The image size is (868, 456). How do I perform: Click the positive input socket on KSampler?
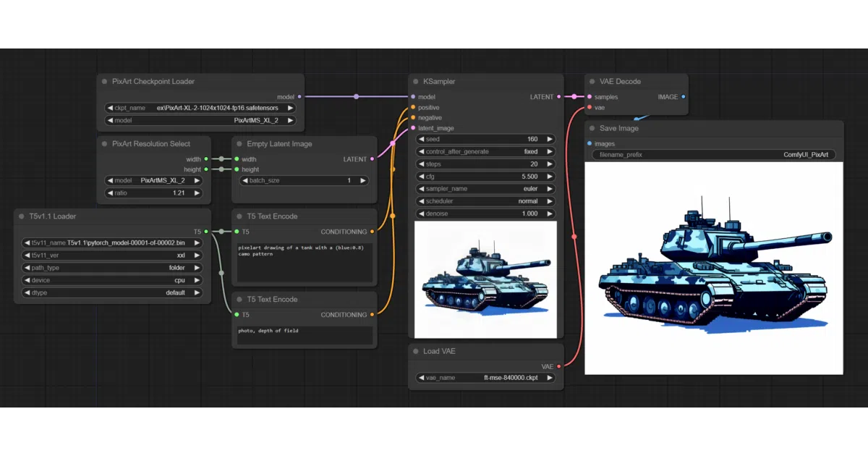point(413,107)
